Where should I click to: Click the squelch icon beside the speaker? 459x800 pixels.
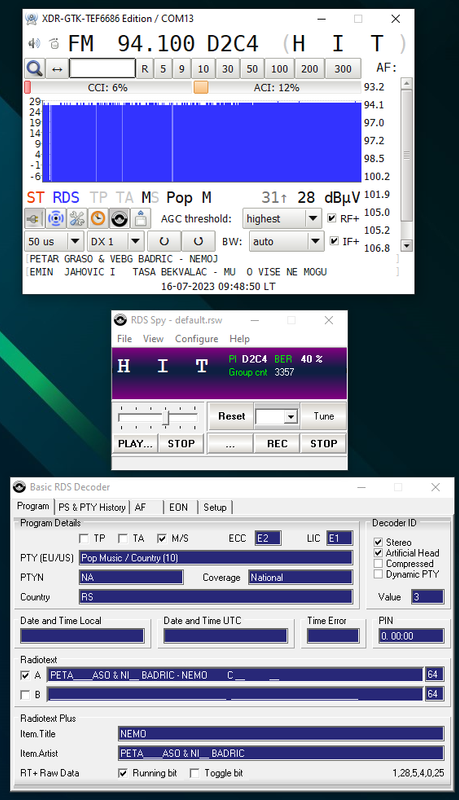pyautogui.click(x=54, y=43)
